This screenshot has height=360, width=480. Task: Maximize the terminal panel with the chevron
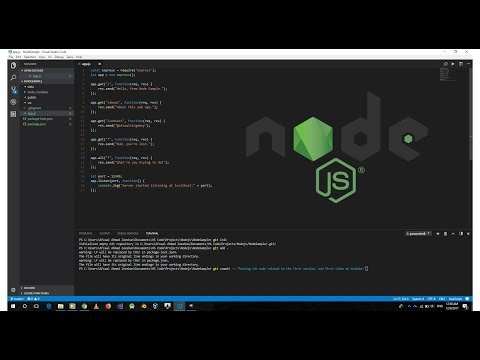point(453,234)
